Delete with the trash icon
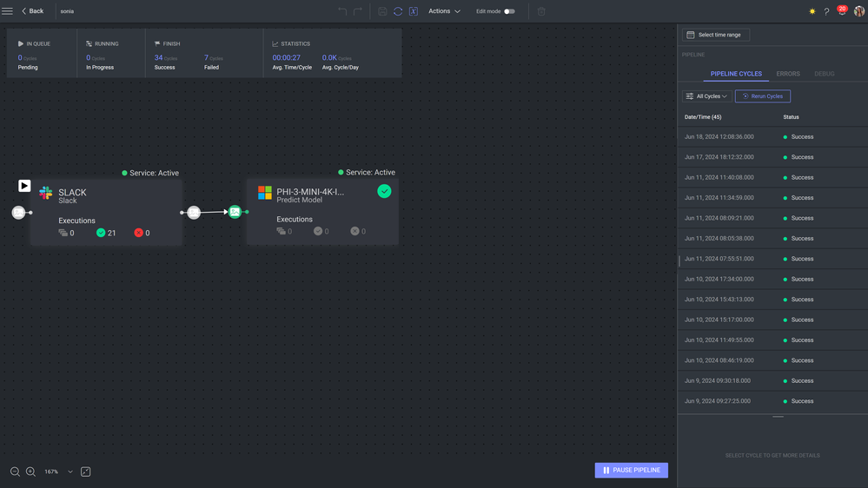Screen dimensions: 868x488 coord(541,11)
